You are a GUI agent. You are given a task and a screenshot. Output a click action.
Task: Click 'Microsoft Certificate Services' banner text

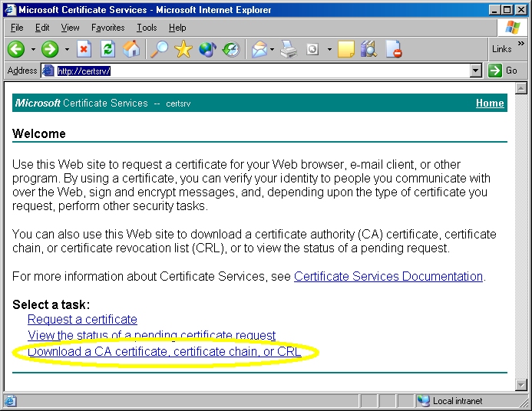[x=81, y=103]
